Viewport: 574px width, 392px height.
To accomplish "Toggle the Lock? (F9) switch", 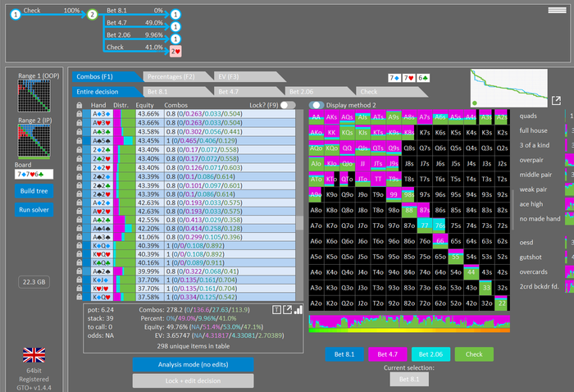I will (288, 105).
